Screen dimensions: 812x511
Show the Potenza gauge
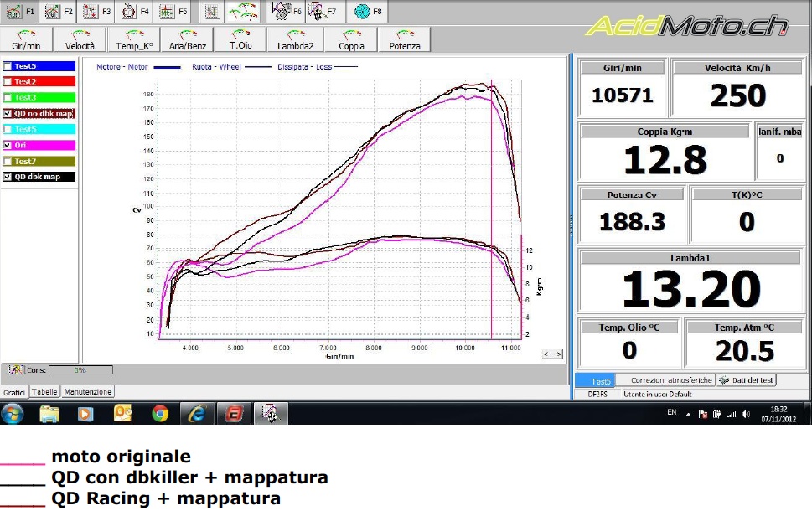click(x=404, y=39)
